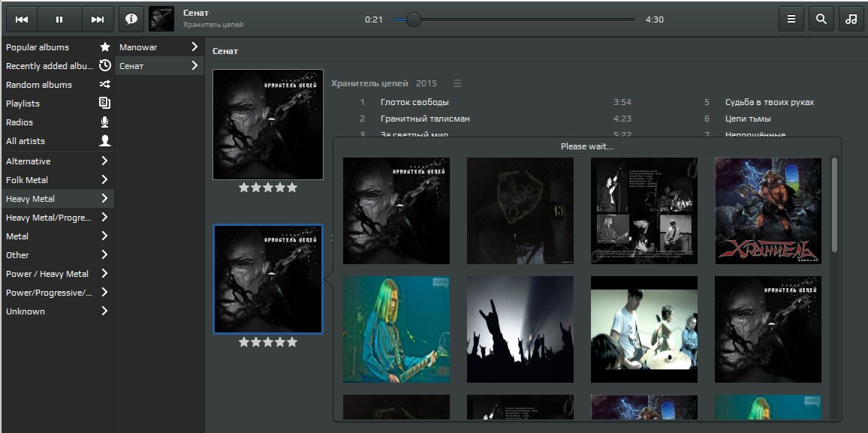Click the album cover with blue selection border
Viewport: 868px width, 433px height.
click(x=268, y=279)
